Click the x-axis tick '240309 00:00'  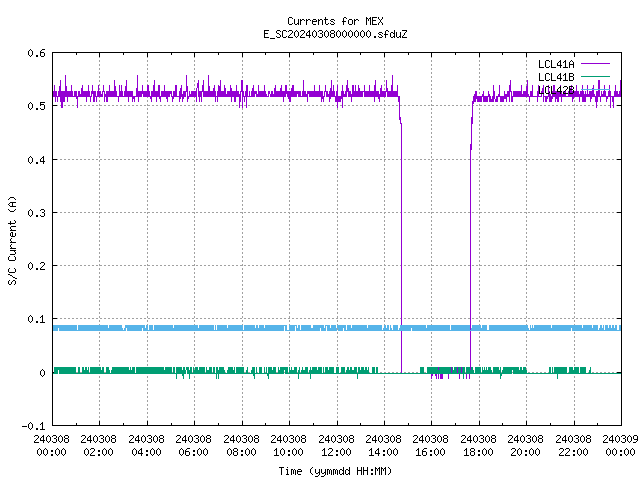[620, 445]
